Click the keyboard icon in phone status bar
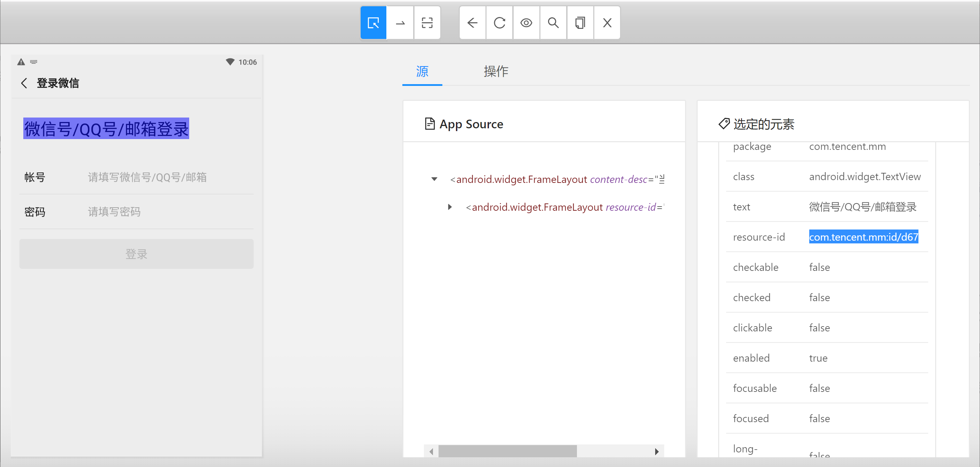Image resolution: width=980 pixels, height=467 pixels. (34, 62)
